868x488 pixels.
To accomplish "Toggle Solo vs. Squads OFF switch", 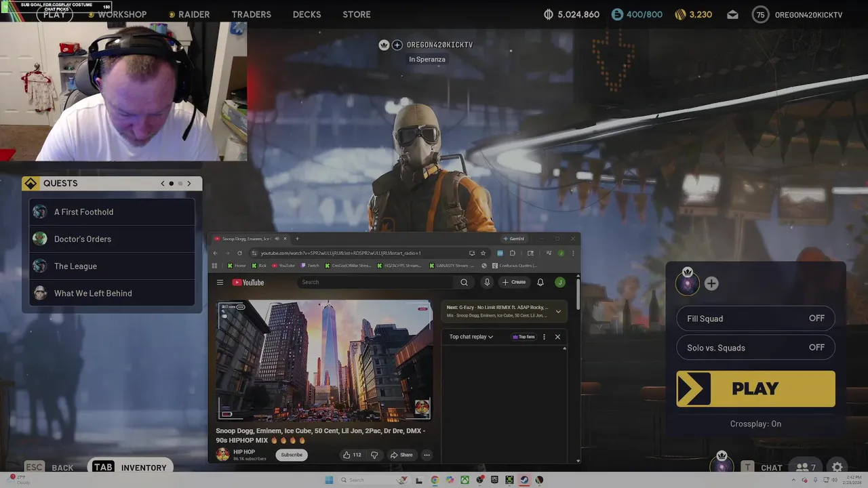I will [x=816, y=348].
